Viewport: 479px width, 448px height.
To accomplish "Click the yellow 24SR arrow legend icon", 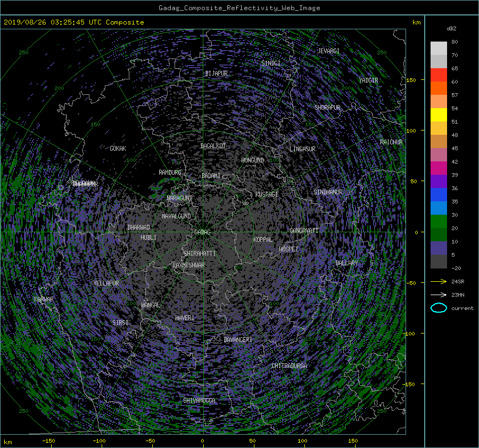I will [x=439, y=281].
